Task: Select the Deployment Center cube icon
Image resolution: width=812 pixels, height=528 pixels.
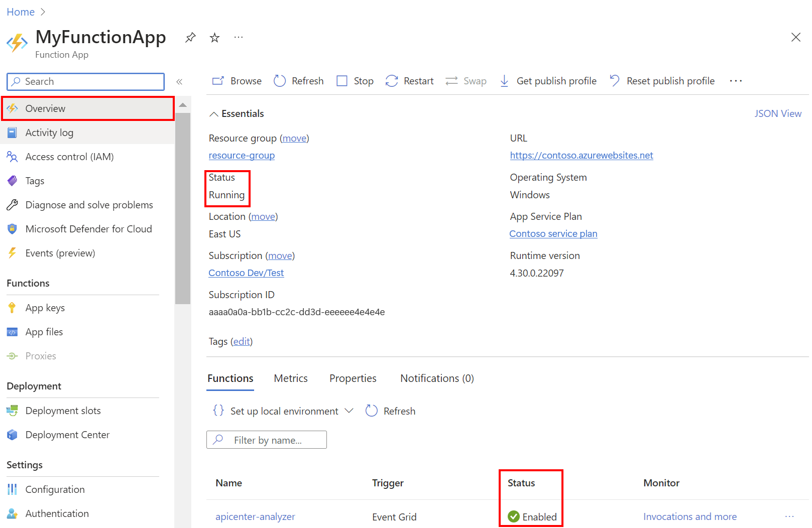Action: point(13,434)
